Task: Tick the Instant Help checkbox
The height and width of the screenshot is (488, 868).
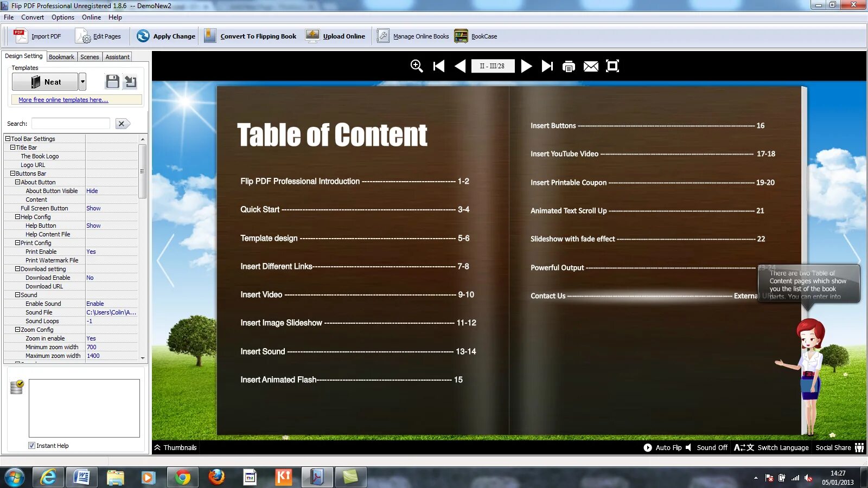Action: (32, 445)
